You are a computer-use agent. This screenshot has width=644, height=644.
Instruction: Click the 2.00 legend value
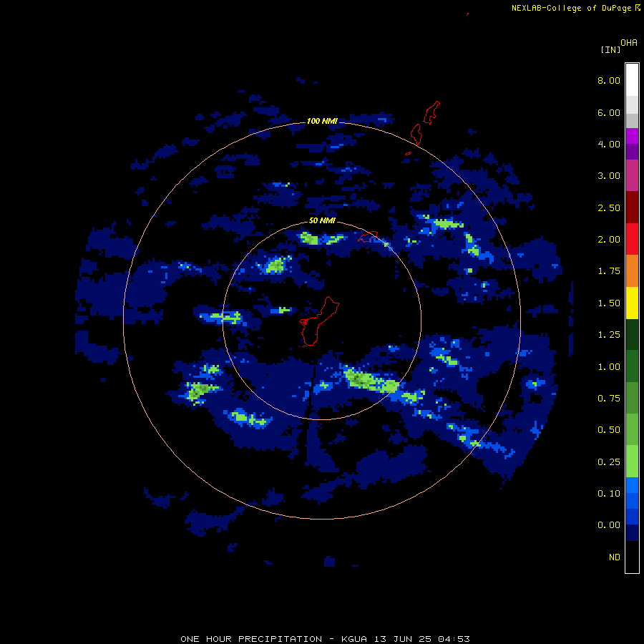click(609, 239)
